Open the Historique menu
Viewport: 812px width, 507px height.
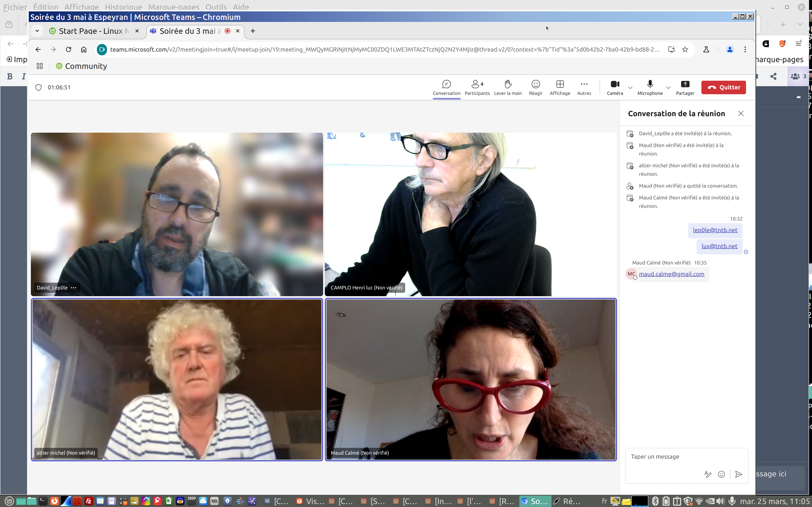click(123, 7)
